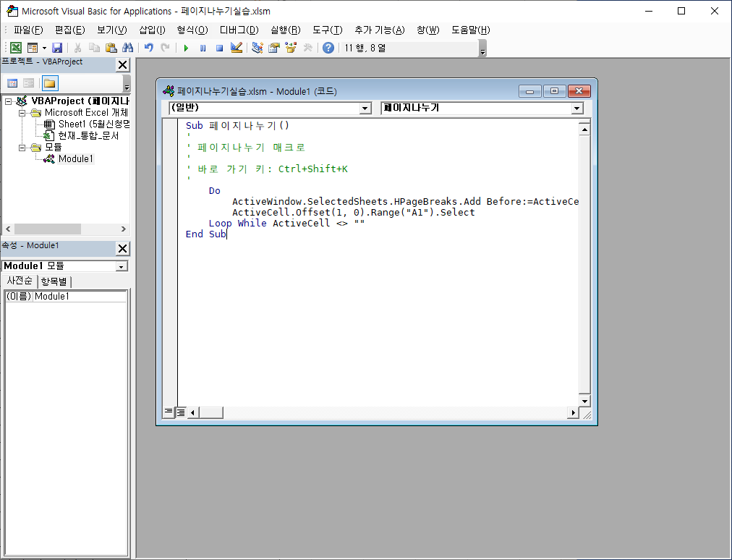Viewport: 732px width, 560px height.
Task: Toggle Folders view in project panel
Action: pyautogui.click(x=50, y=83)
